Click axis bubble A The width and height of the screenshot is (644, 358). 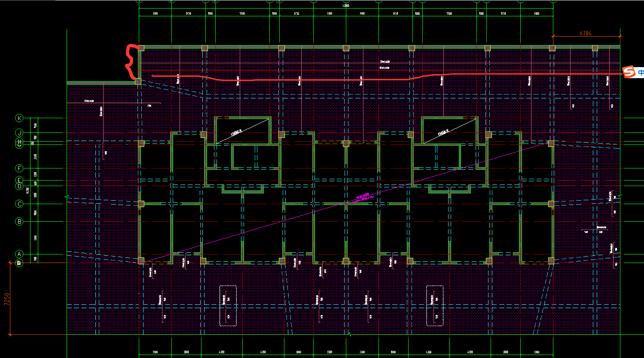tap(19, 254)
